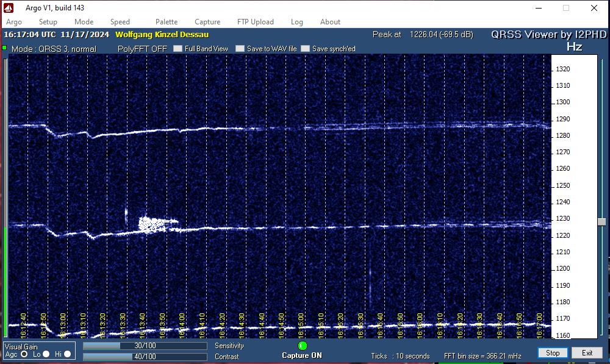610x364 pixels.
Task: Click the Peak at 1226.04 readout
Action: coord(423,35)
